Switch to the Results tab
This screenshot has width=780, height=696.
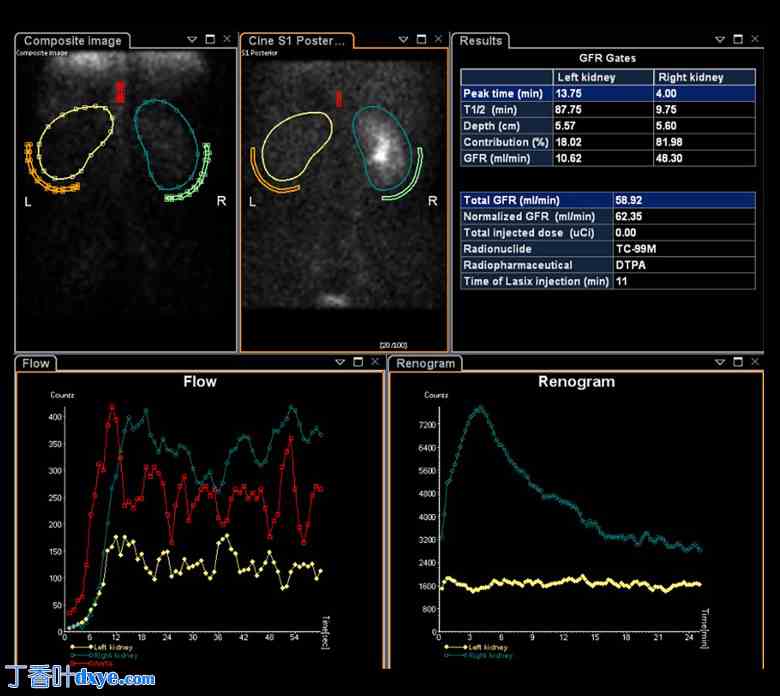coord(480,41)
